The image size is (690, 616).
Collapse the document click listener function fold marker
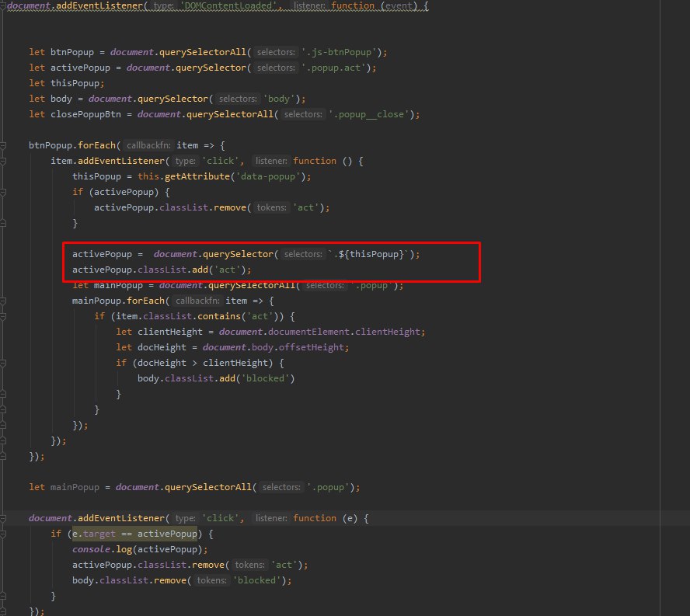(2, 518)
